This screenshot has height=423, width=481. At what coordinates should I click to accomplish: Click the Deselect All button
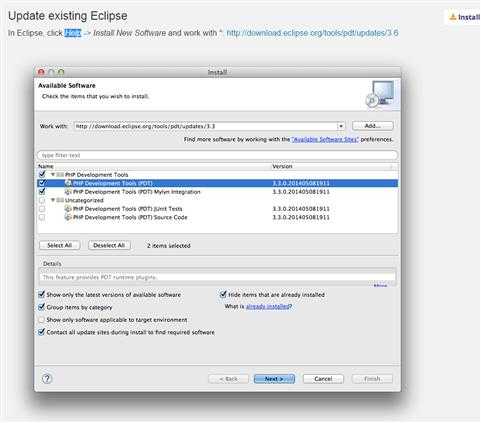point(109,245)
